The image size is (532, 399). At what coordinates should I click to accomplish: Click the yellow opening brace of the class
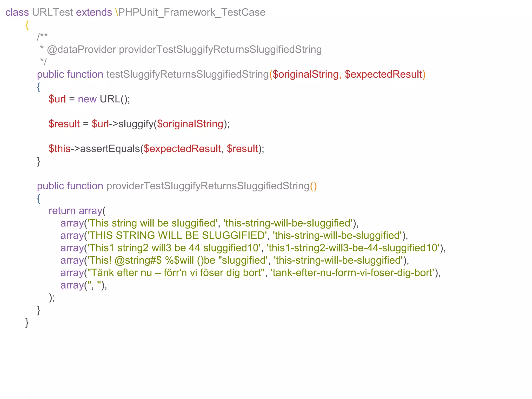(27, 25)
